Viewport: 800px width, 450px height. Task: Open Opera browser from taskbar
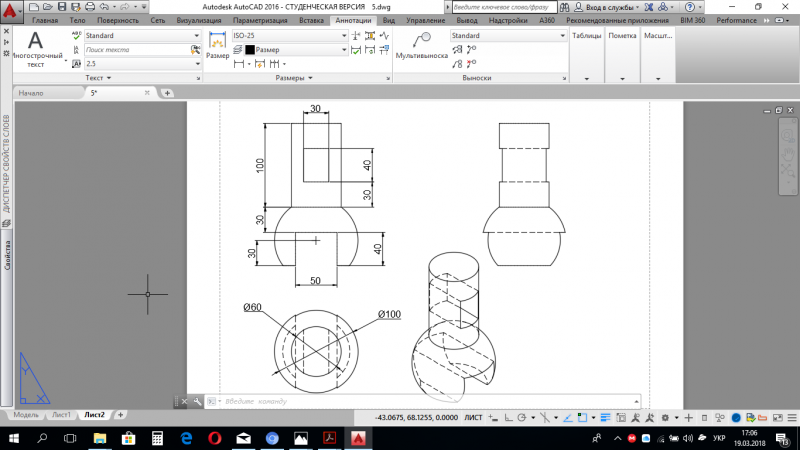(215, 438)
